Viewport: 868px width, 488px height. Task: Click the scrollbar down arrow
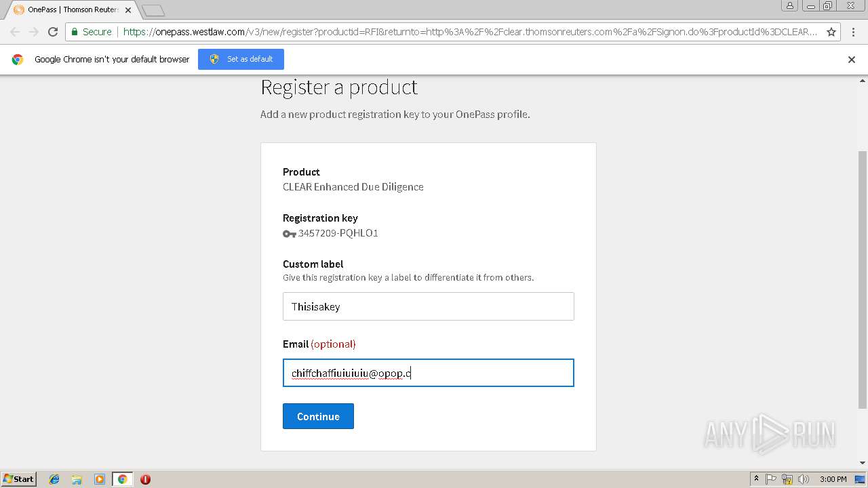click(x=863, y=464)
